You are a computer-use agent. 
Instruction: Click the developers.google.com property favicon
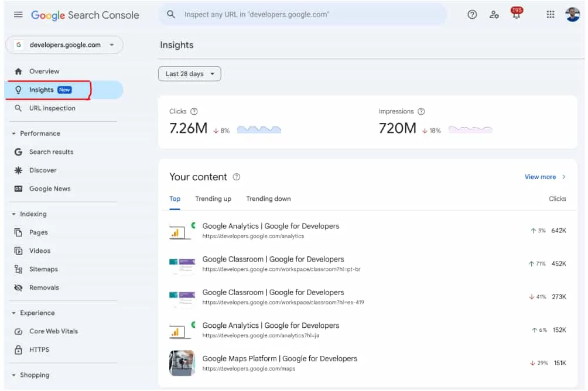18,45
